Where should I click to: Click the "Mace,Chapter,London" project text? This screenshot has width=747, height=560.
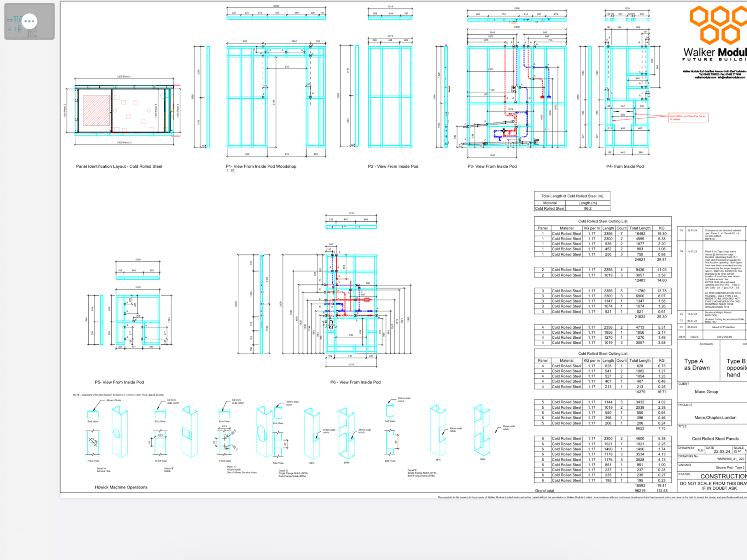coord(715,418)
